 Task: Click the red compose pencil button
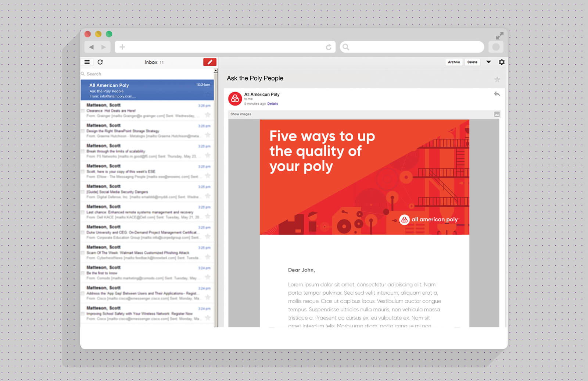click(x=209, y=62)
